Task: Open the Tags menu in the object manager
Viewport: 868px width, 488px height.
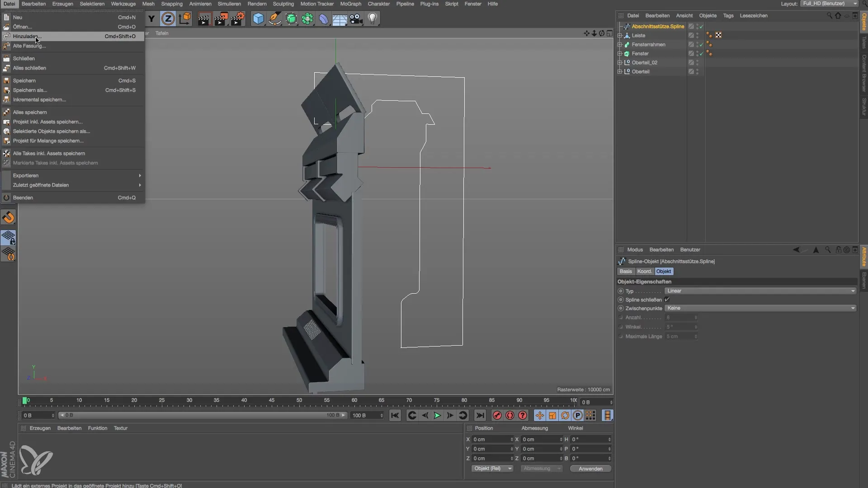Action: pos(728,15)
